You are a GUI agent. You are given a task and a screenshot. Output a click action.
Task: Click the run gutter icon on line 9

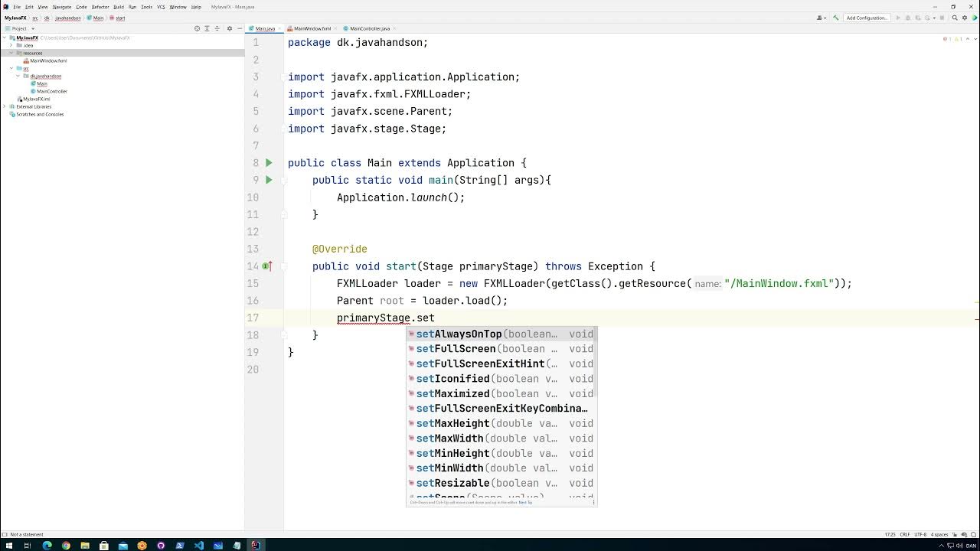coord(269,180)
